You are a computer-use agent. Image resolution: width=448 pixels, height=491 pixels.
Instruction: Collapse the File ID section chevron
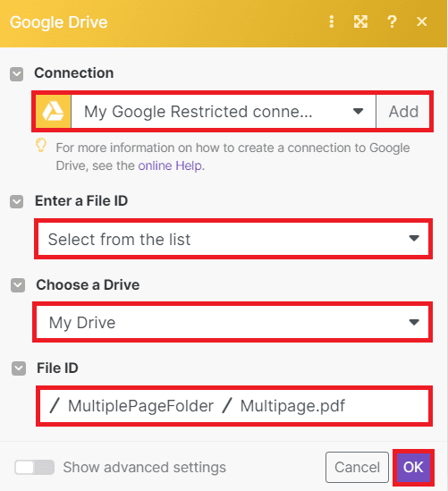(x=19, y=368)
